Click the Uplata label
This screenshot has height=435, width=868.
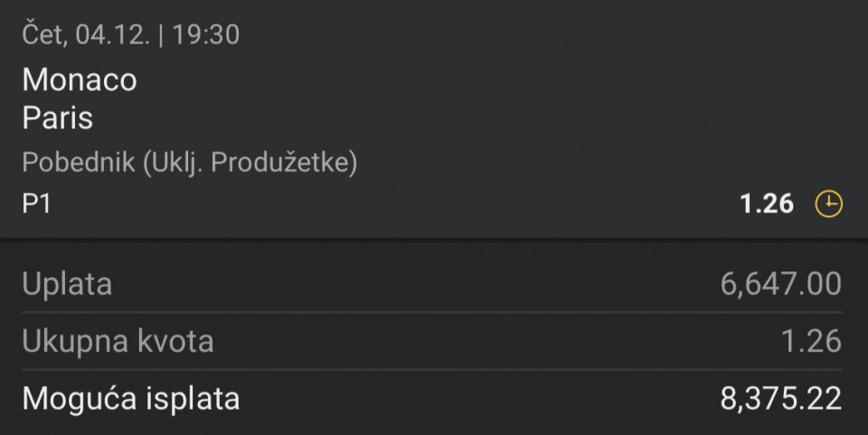click(67, 284)
